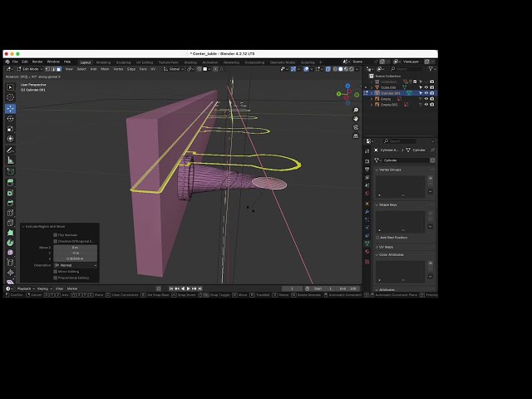532x399 pixels.
Task: Activate the Transform tool
Action: pos(10,139)
